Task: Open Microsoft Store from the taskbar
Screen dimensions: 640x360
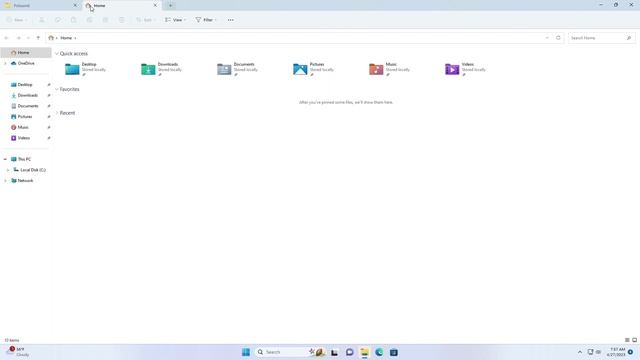Action: point(394,352)
